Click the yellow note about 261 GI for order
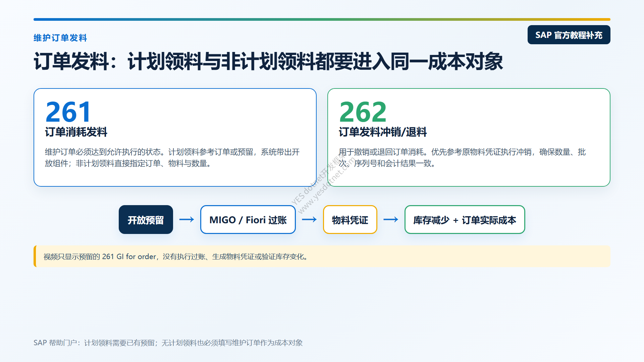Image resolution: width=644 pixels, height=362 pixels. 322,256
